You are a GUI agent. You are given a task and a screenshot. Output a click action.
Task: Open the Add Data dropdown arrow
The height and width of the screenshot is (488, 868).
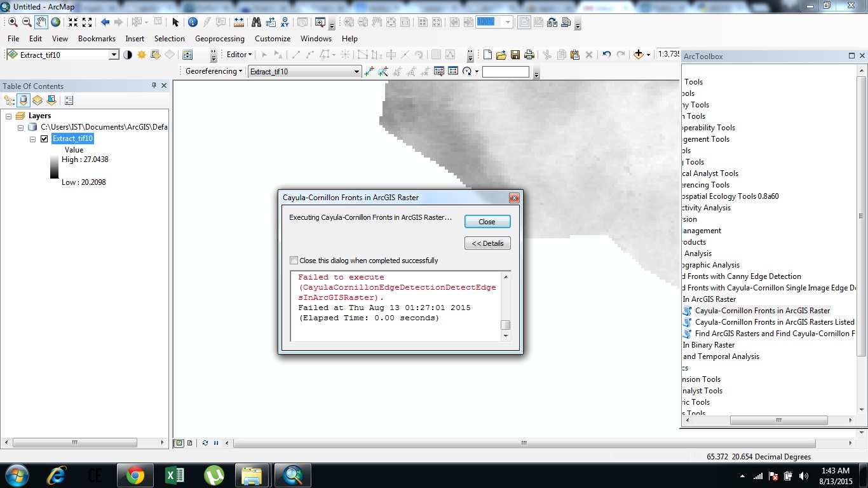(648, 55)
